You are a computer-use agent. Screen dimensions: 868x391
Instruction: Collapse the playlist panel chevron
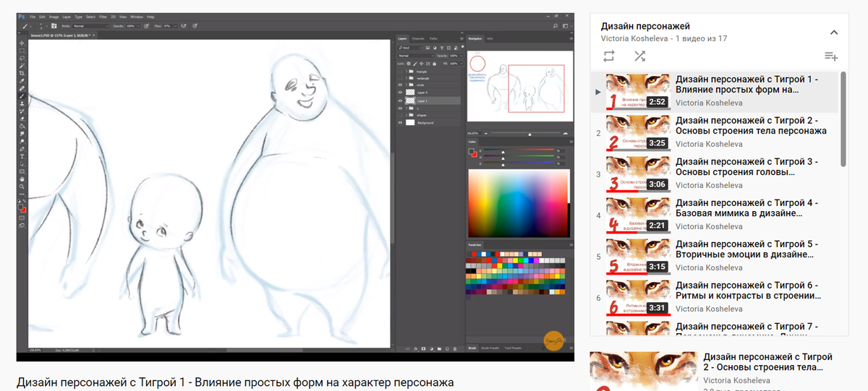[x=833, y=33]
